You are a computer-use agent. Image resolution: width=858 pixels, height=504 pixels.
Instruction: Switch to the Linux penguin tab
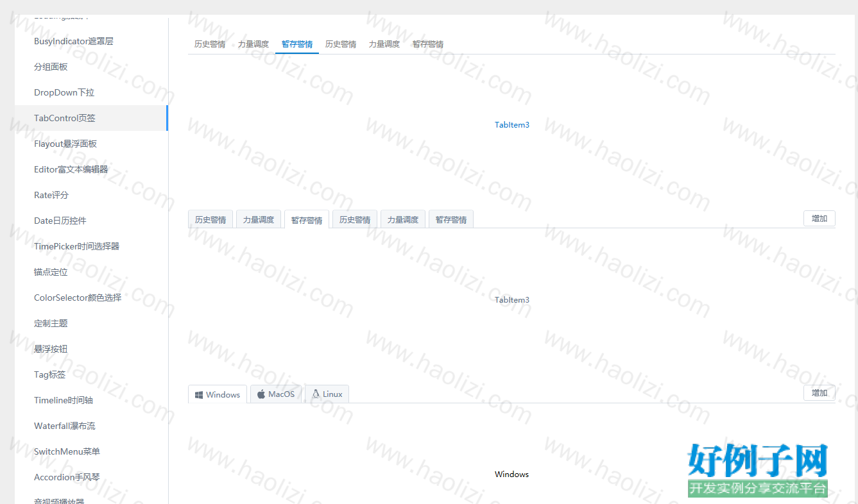coord(327,394)
